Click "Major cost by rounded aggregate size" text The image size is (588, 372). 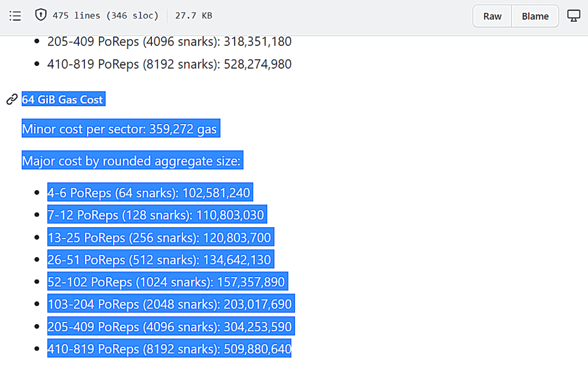[x=131, y=161]
